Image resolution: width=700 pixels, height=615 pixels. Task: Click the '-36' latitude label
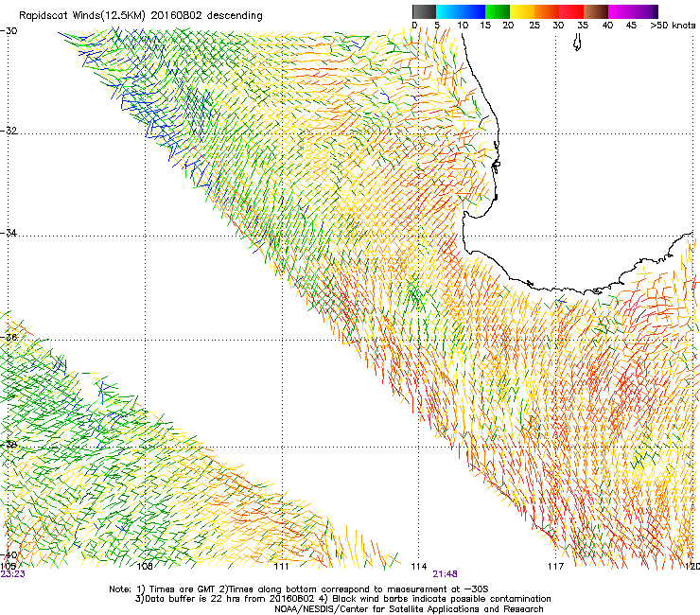pyautogui.click(x=9, y=337)
